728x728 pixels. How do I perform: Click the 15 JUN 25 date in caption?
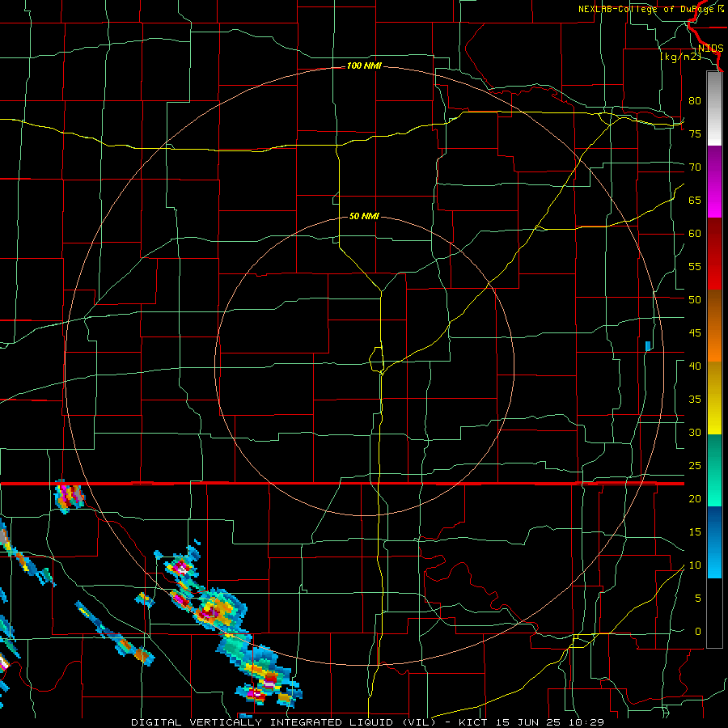pyautogui.click(x=531, y=722)
